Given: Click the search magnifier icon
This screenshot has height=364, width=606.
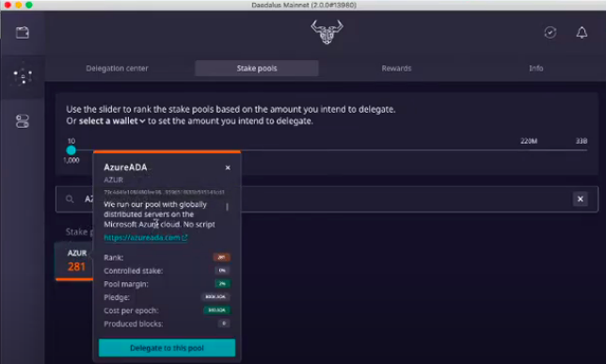Looking at the screenshot, I should pyautogui.click(x=70, y=199).
